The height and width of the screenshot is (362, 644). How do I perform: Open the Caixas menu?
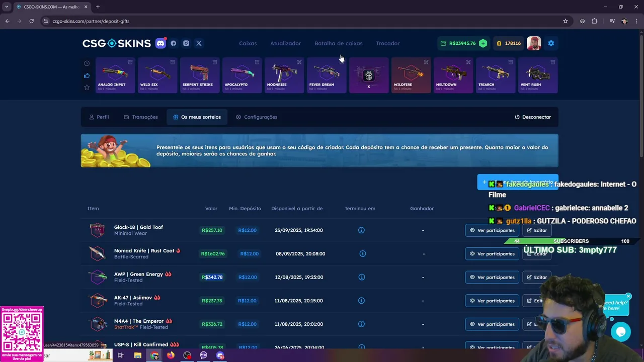(x=248, y=43)
